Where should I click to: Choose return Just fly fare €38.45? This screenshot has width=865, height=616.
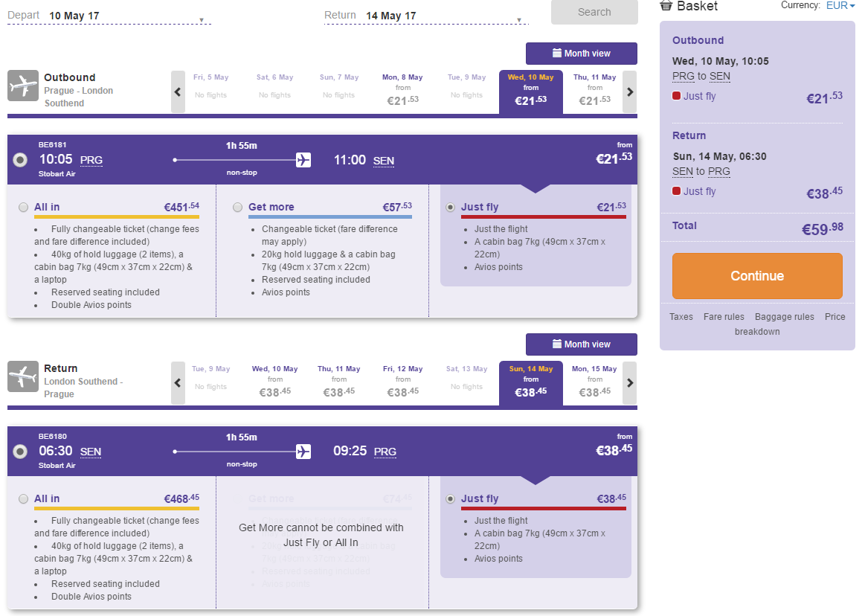tap(450, 499)
